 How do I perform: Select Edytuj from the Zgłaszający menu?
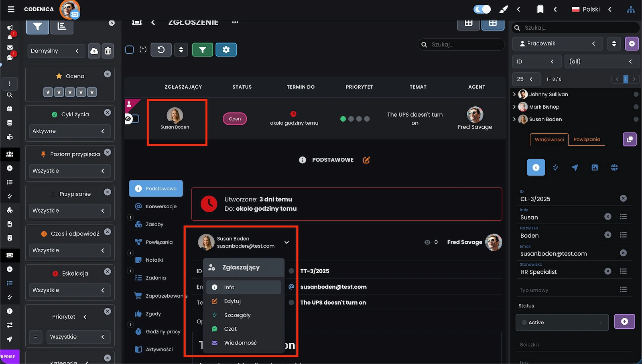tap(232, 301)
